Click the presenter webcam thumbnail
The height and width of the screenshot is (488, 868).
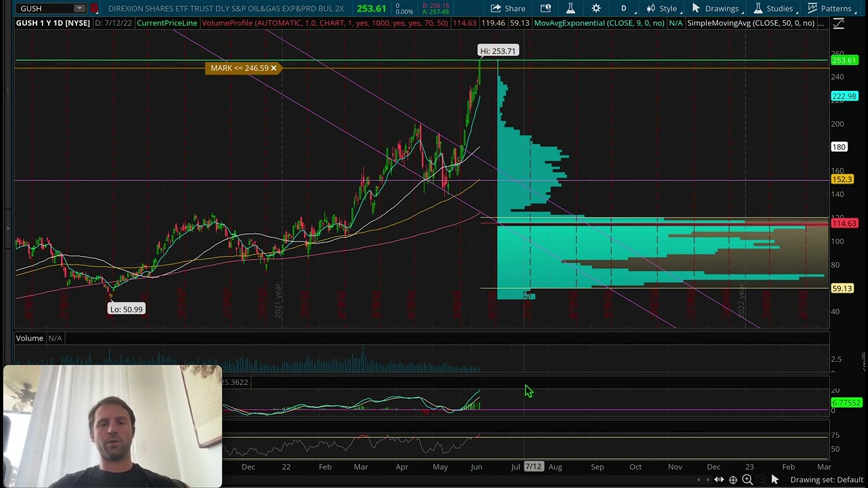coord(112,426)
